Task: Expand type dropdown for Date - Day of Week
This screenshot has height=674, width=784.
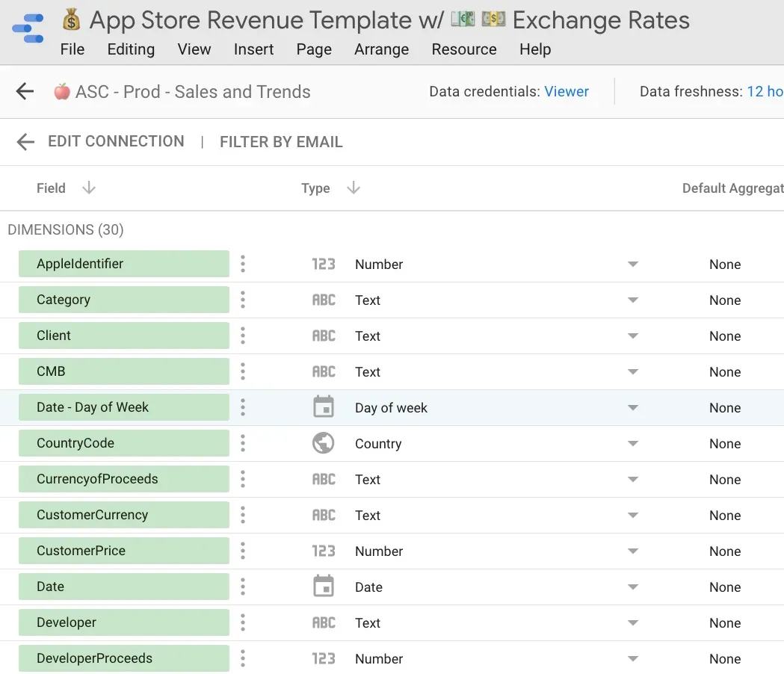Action: pos(633,407)
